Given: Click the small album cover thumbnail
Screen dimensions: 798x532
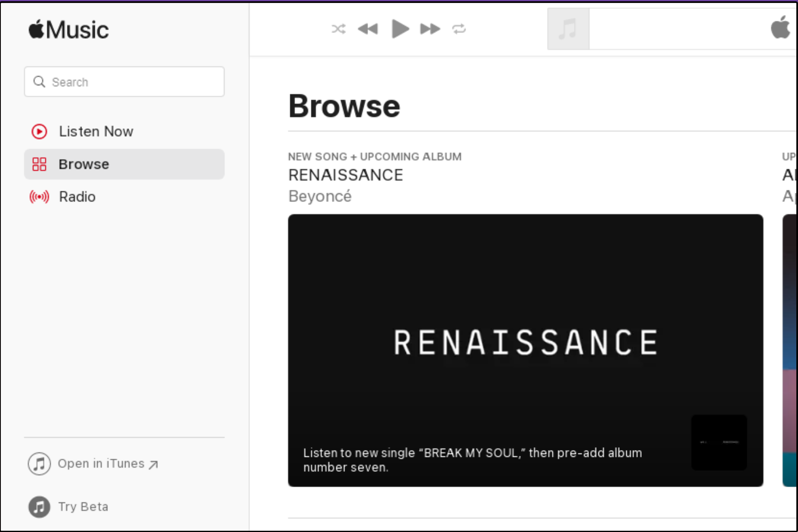Looking at the screenshot, I should click(x=719, y=442).
